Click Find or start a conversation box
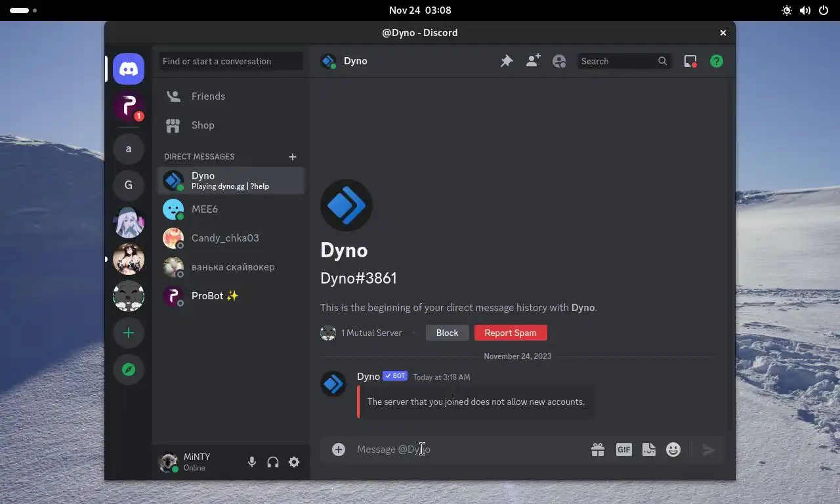840x504 pixels. pyautogui.click(x=231, y=61)
